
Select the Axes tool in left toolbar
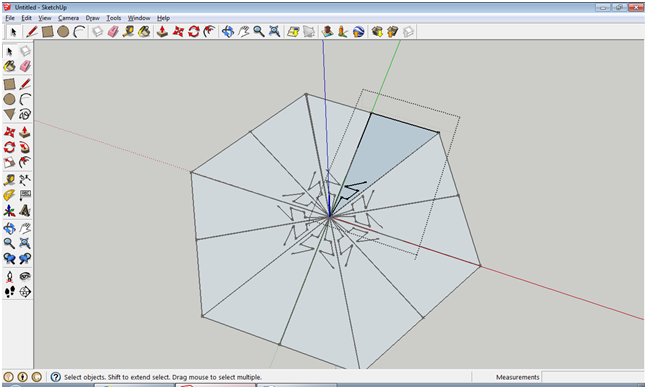tap(9, 211)
